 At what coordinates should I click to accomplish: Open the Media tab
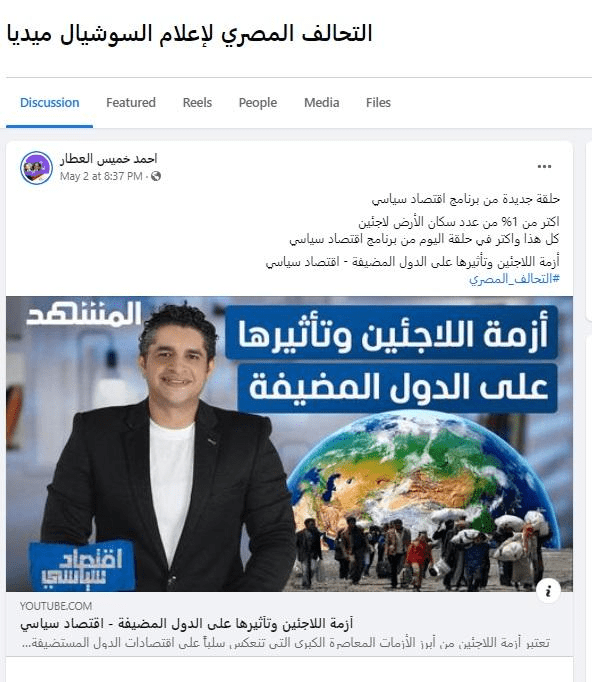[x=321, y=103]
